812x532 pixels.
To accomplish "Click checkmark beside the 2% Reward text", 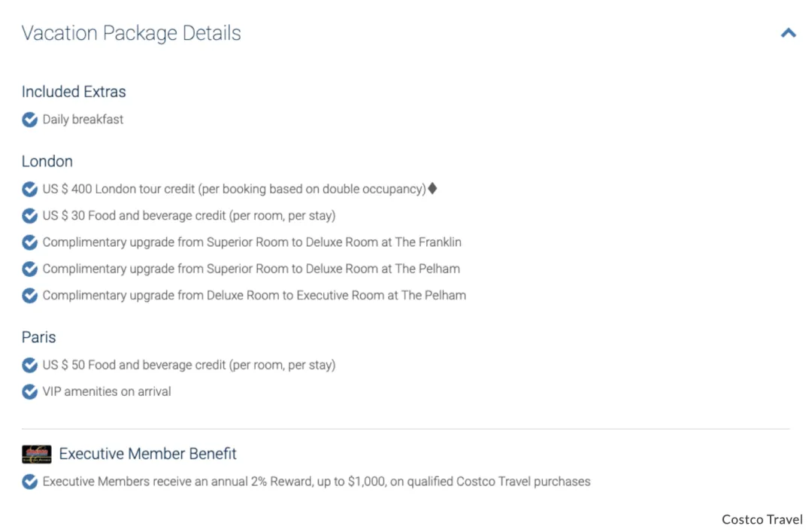I will coord(29,482).
